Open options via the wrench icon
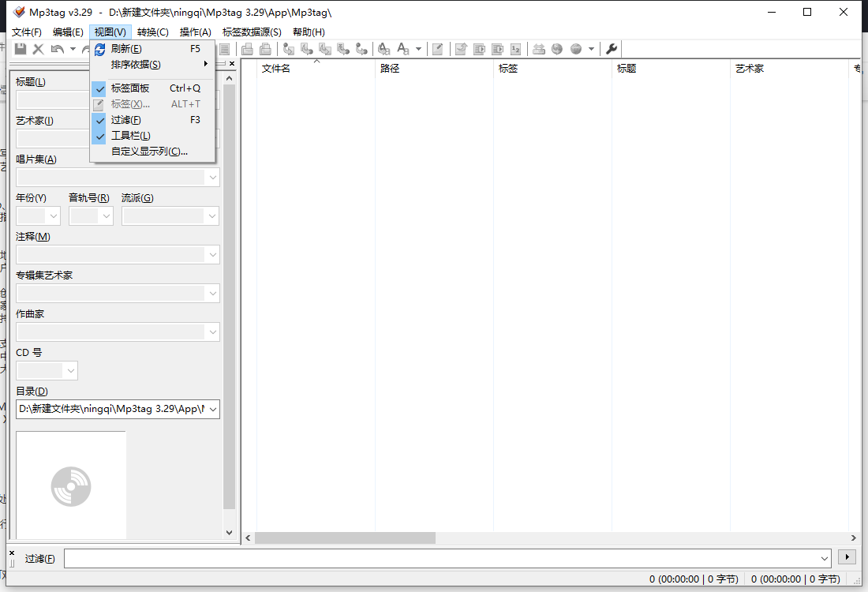Screen dimensions: 868x592 coord(612,49)
